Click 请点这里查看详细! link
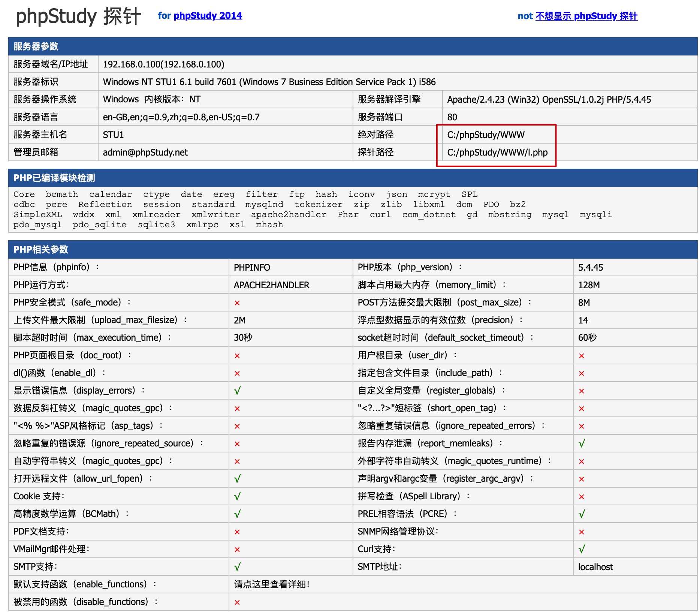The width and height of the screenshot is (700, 614). click(x=272, y=584)
